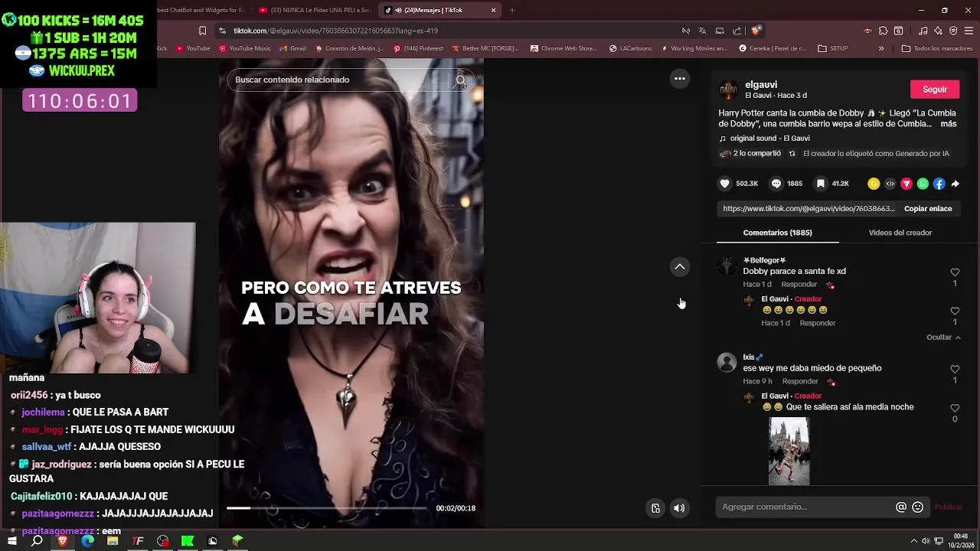Screen dimensions: 980x551
Task: Get embed code via the embed icon
Action: (x=890, y=184)
